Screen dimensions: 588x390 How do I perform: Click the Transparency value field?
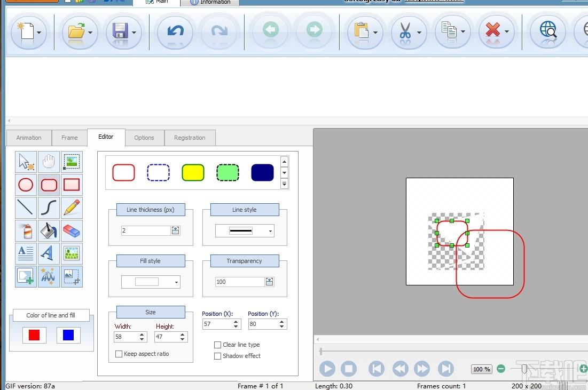tap(240, 282)
